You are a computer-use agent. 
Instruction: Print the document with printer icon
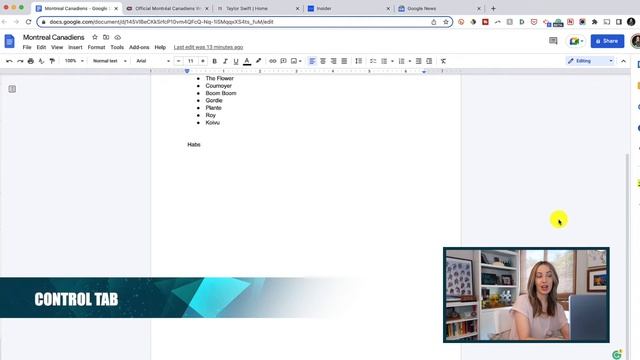31,61
